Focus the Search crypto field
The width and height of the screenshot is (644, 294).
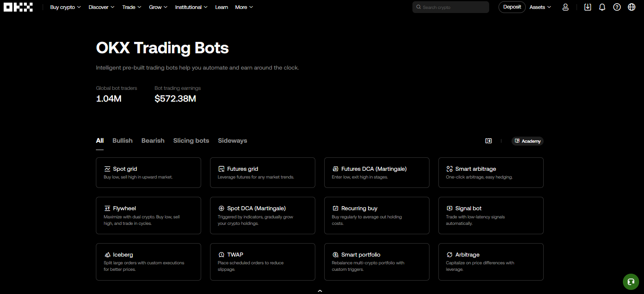(451, 7)
